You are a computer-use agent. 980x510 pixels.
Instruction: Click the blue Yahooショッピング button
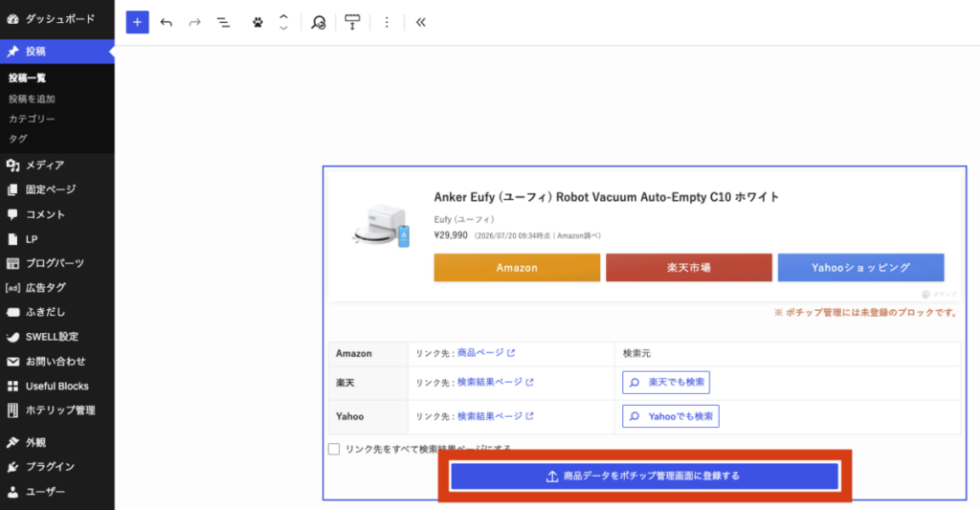pos(860,268)
